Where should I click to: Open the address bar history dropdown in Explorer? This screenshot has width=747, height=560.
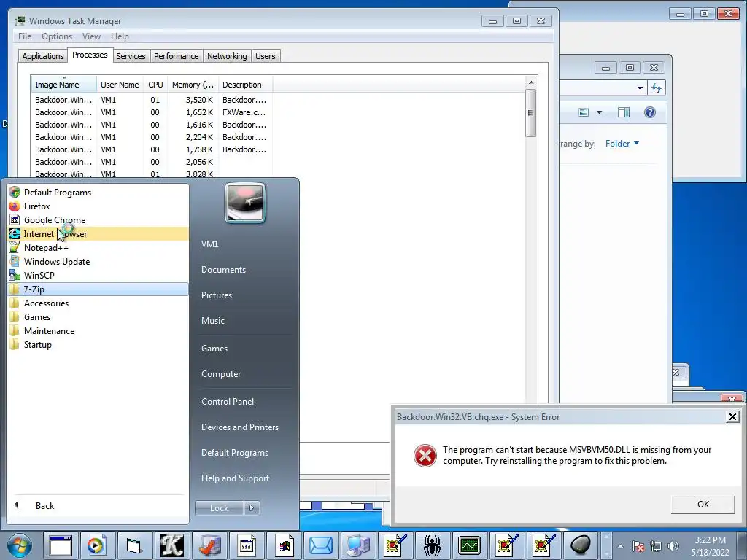[x=640, y=87]
